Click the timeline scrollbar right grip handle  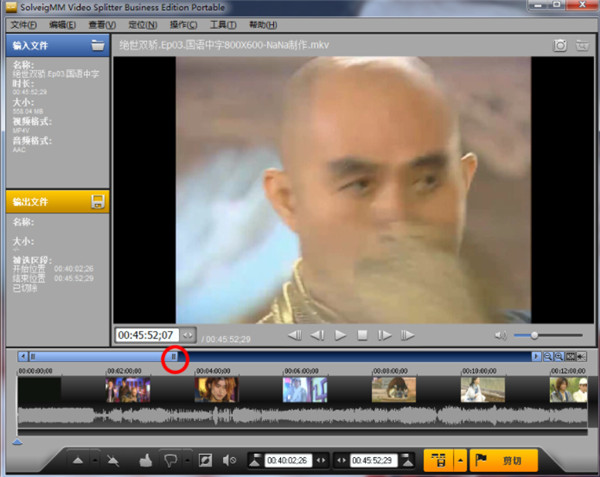[x=173, y=357]
